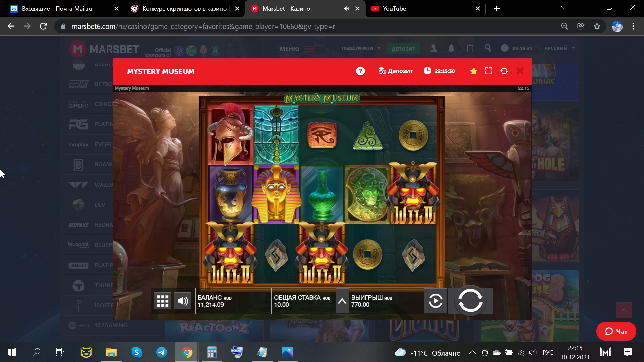
Task: Show hidden system tray icons
Action: coord(472,352)
